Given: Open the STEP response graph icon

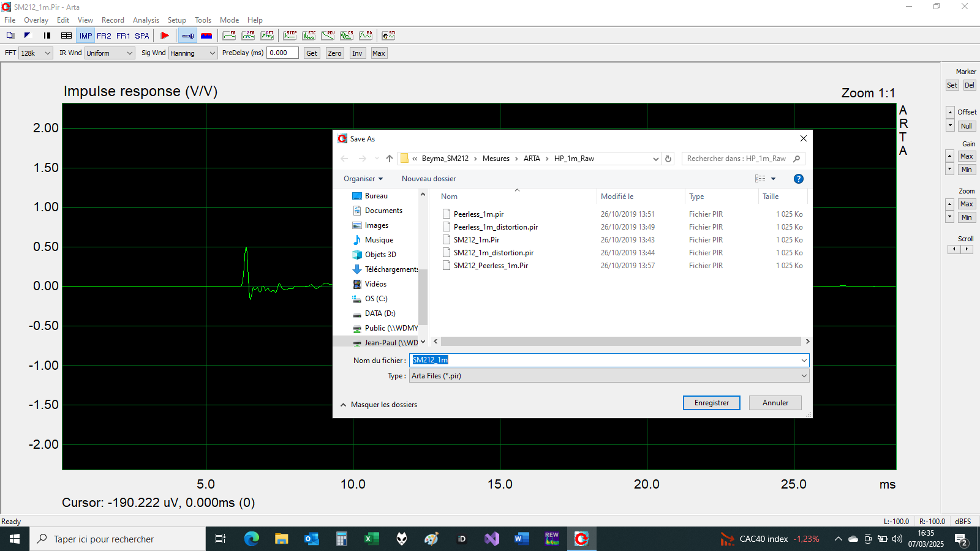Looking at the screenshot, I should click(290, 36).
